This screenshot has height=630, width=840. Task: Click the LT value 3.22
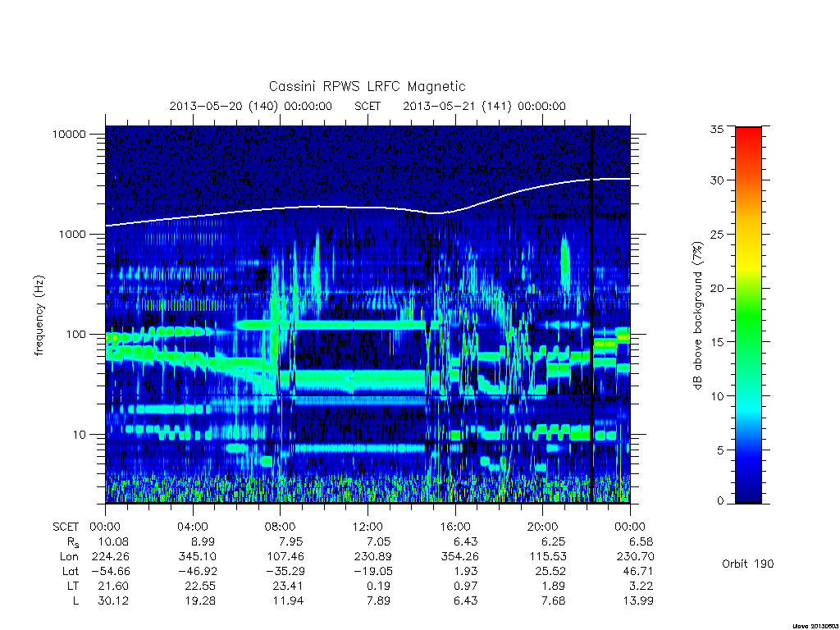(641, 586)
